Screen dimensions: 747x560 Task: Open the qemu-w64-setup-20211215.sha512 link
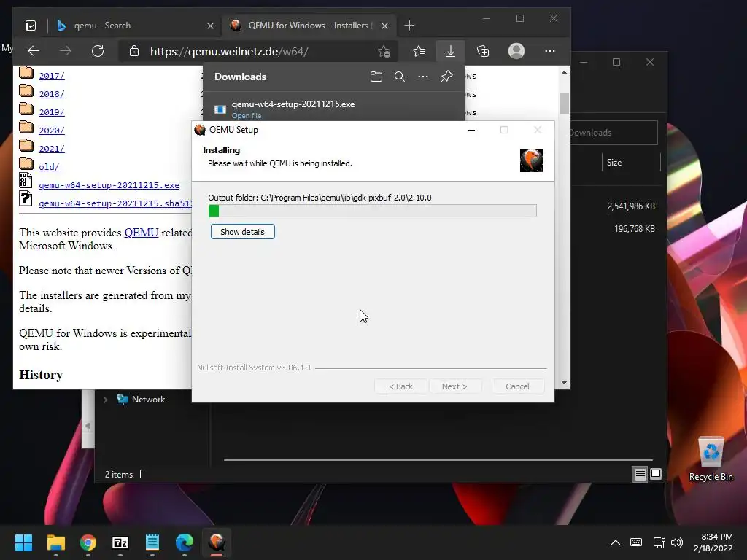[115, 203]
